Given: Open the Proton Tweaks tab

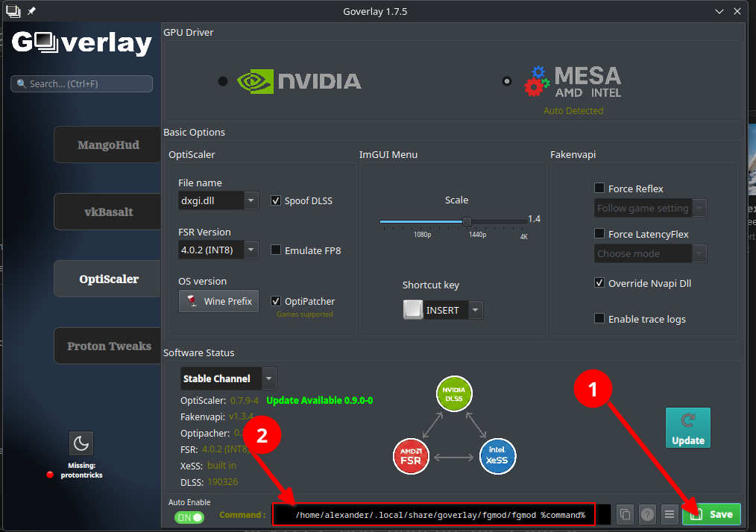Looking at the screenshot, I should pos(107,346).
